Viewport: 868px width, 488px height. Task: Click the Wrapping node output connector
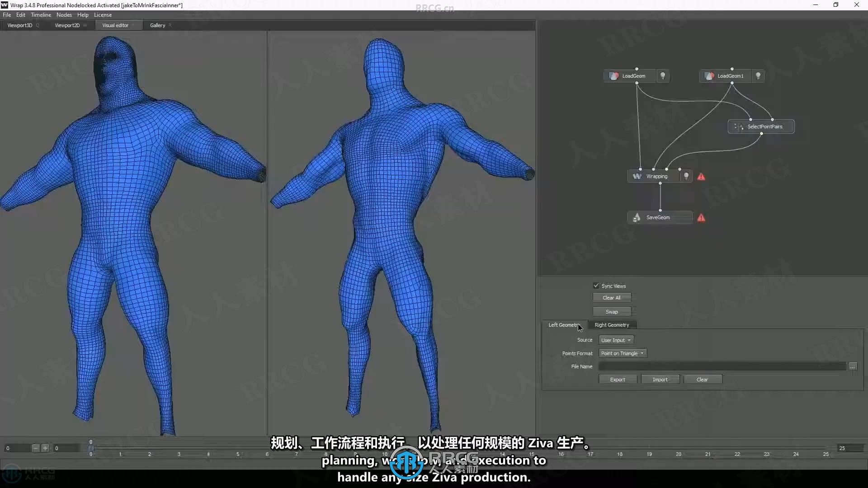pos(660,183)
